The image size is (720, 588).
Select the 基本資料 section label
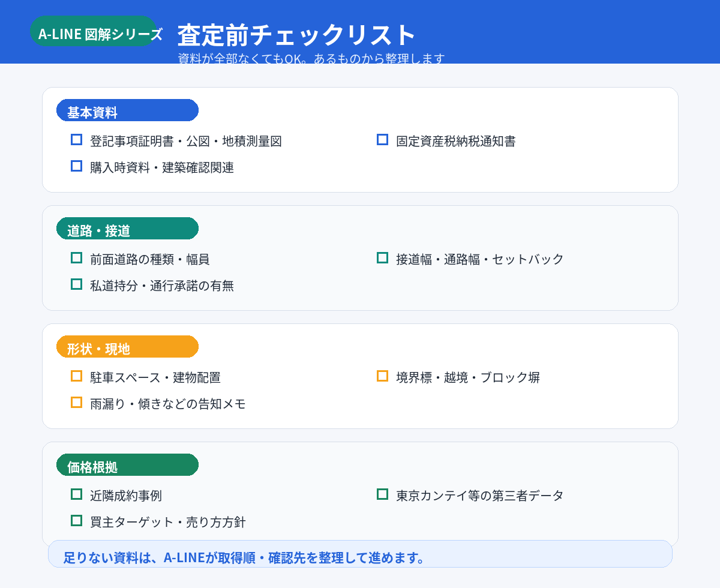127,110
